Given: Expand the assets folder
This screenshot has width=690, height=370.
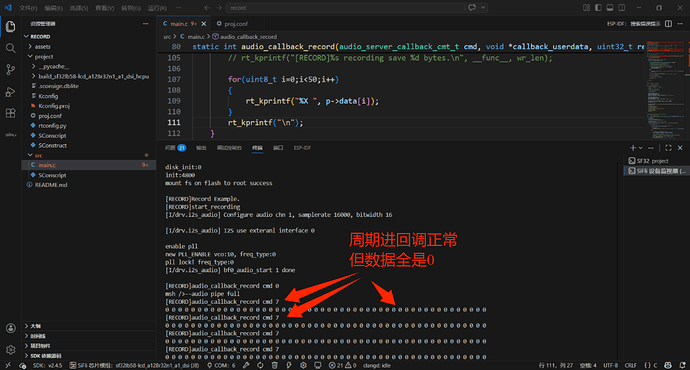Looking at the screenshot, I should pos(89,46).
